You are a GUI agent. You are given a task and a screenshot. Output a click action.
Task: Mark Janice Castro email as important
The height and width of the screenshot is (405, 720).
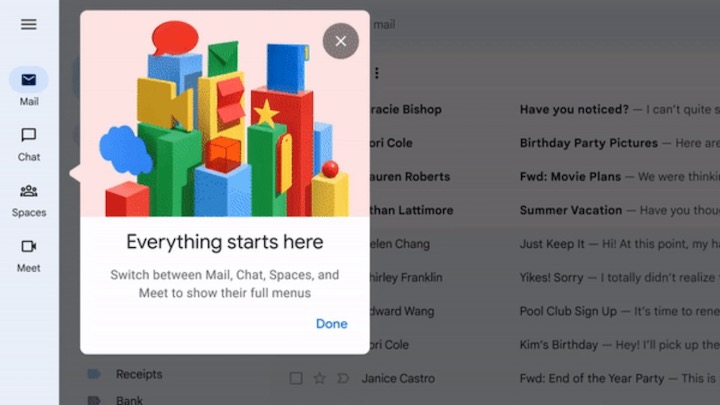tap(343, 378)
